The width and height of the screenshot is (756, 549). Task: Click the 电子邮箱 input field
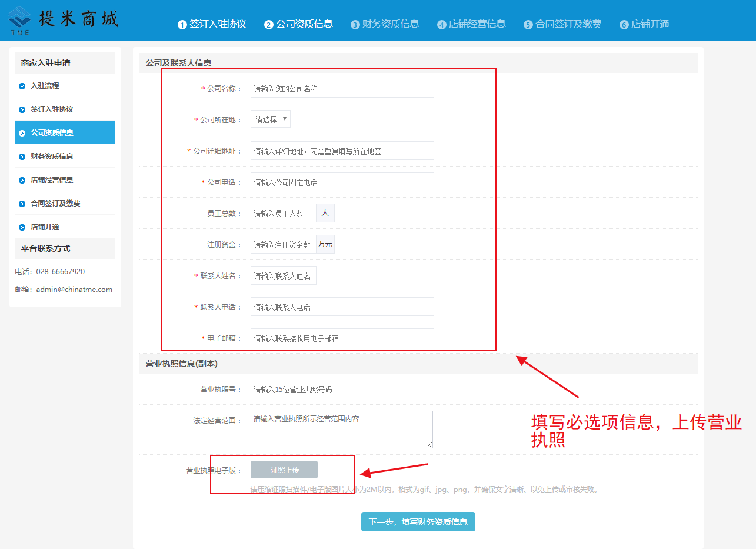(x=342, y=338)
